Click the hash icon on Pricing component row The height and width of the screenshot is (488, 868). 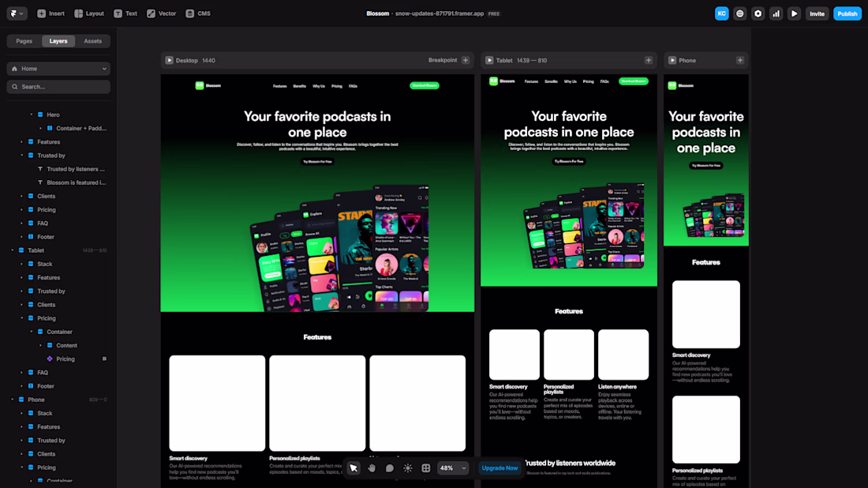[104, 359]
